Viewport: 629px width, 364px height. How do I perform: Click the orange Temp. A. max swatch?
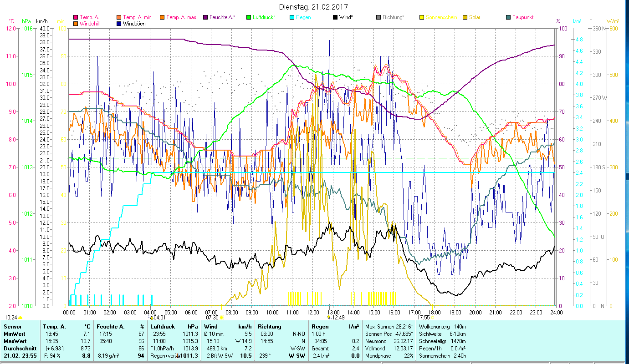pos(162,18)
